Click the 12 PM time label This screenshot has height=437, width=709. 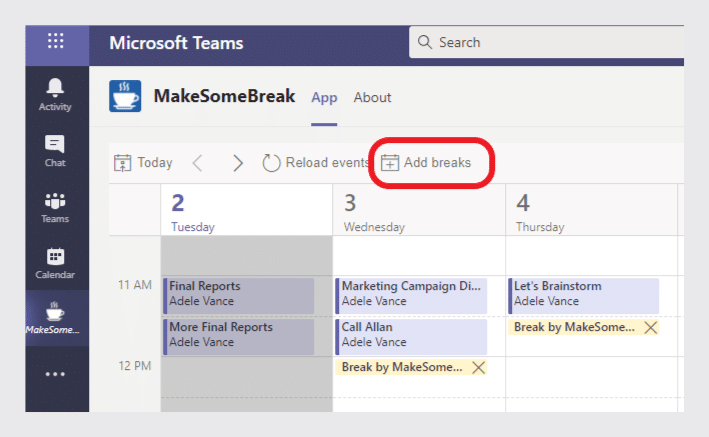tap(135, 366)
